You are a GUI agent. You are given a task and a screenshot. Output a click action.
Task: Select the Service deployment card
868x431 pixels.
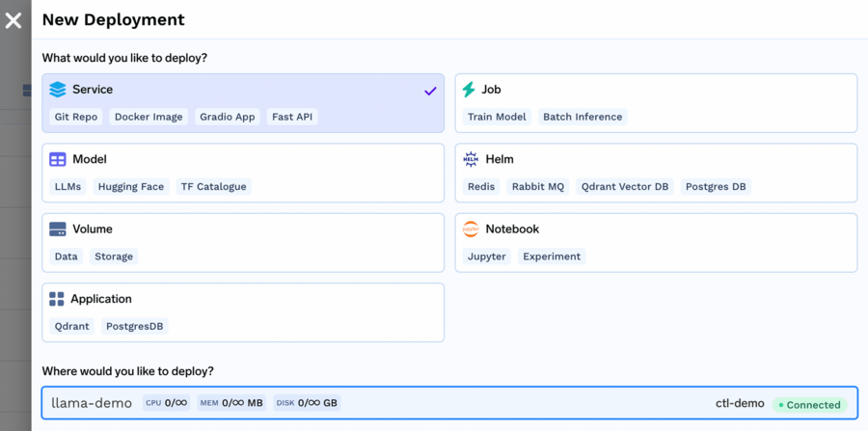click(243, 103)
